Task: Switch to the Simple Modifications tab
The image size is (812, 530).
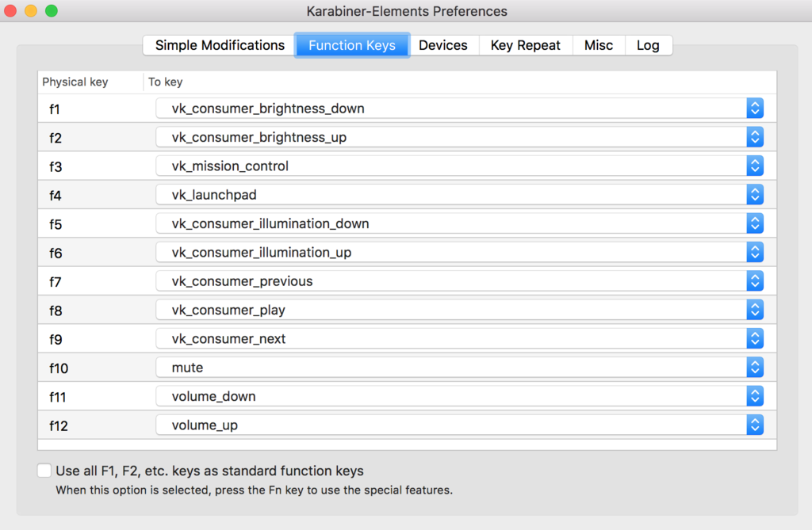Action: click(x=220, y=45)
